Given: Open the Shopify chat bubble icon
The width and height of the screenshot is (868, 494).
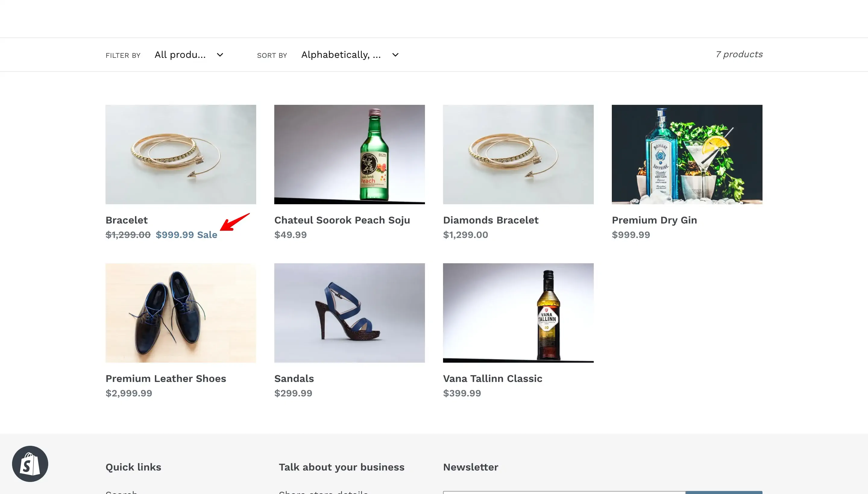Looking at the screenshot, I should click(30, 464).
